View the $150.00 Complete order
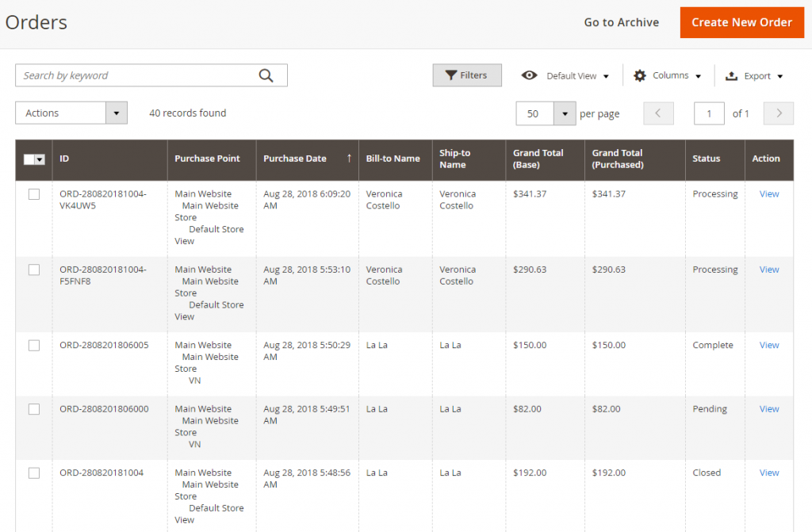This screenshot has height=532, width=812. point(768,345)
